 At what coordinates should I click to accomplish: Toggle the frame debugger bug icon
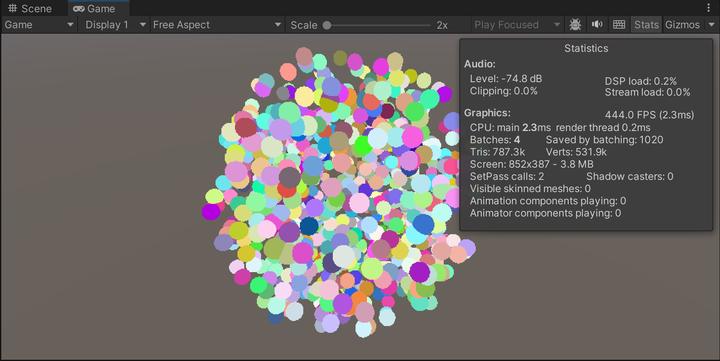575,25
